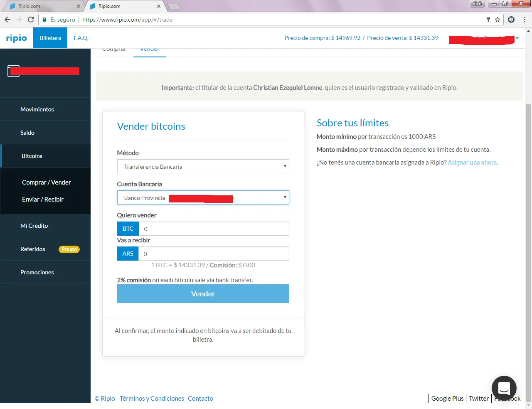Click the browser extension icon
Screen dimensions: 532x409
[x=511, y=20]
